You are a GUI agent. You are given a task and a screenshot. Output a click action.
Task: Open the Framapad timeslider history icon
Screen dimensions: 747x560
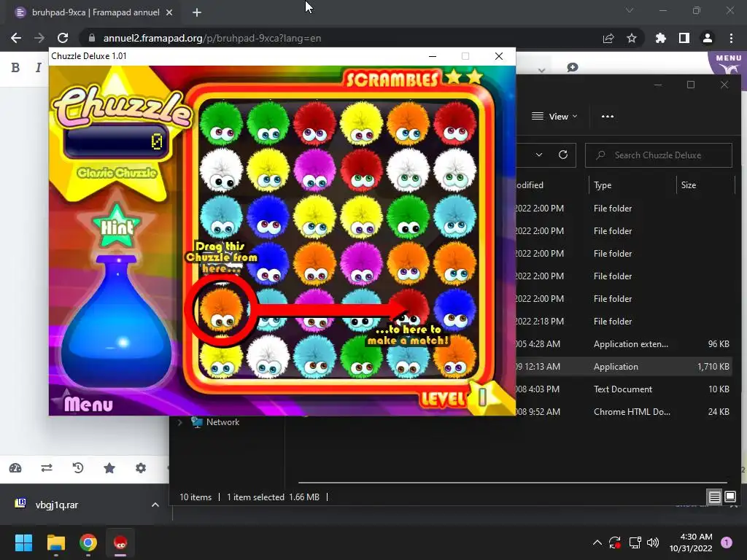77,468
